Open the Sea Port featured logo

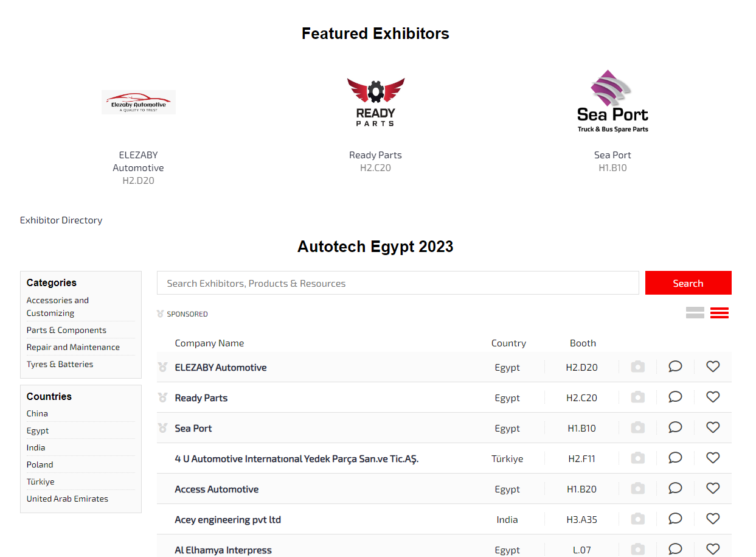(612, 101)
